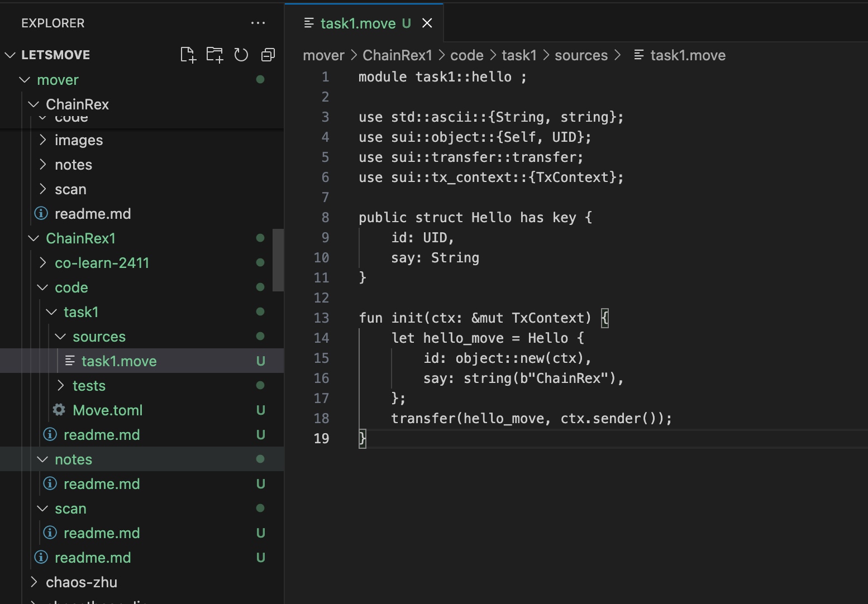Click the New File icon in Explorer header
This screenshot has height=604, width=868.
click(188, 55)
